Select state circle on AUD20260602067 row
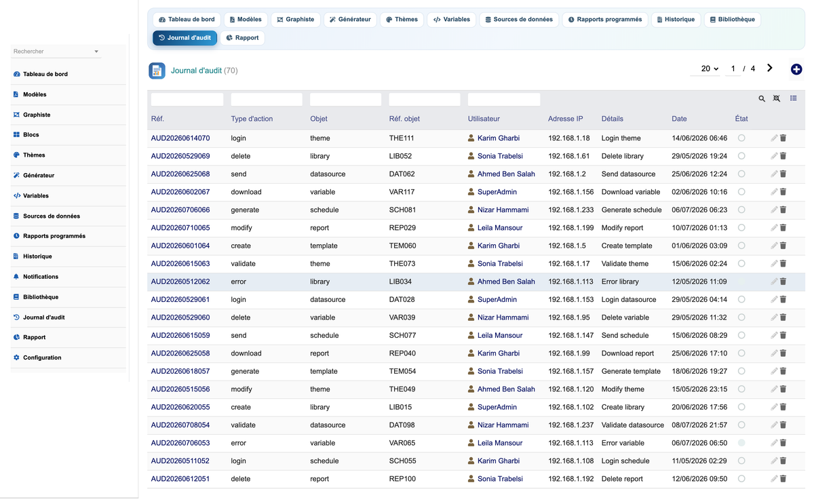The height and width of the screenshot is (504, 814). click(741, 192)
